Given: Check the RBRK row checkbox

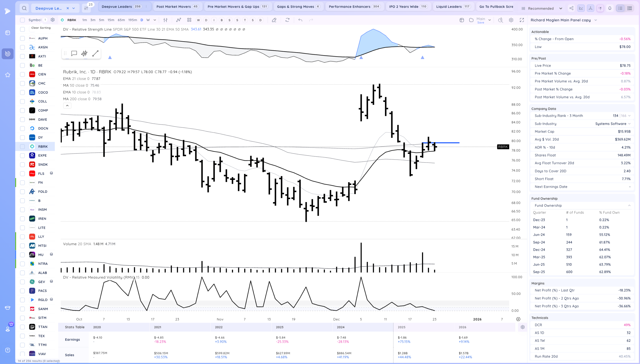Looking at the screenshot, I should (22, 147).
